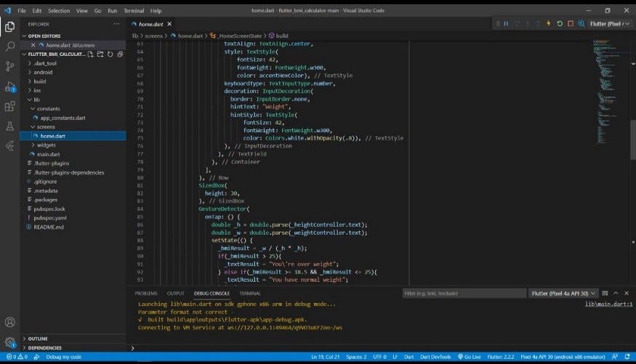Open the Run menu

point(113,11)
